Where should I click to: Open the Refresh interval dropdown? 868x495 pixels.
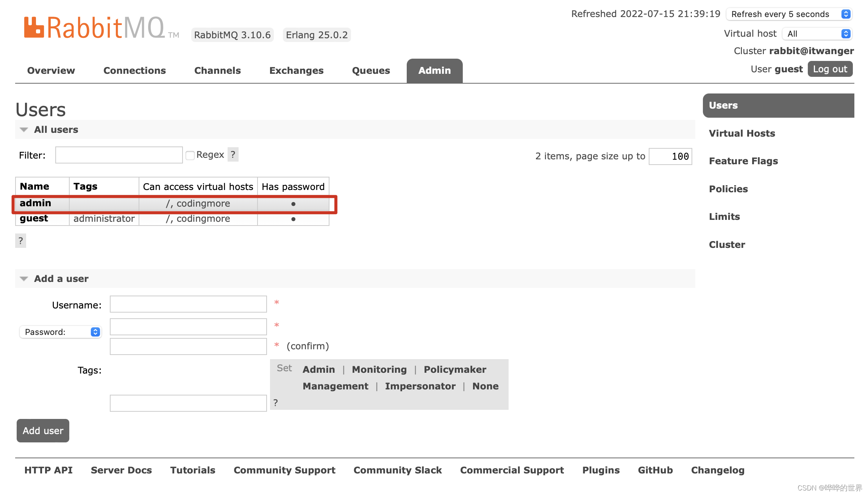click(x=789, y=14)
